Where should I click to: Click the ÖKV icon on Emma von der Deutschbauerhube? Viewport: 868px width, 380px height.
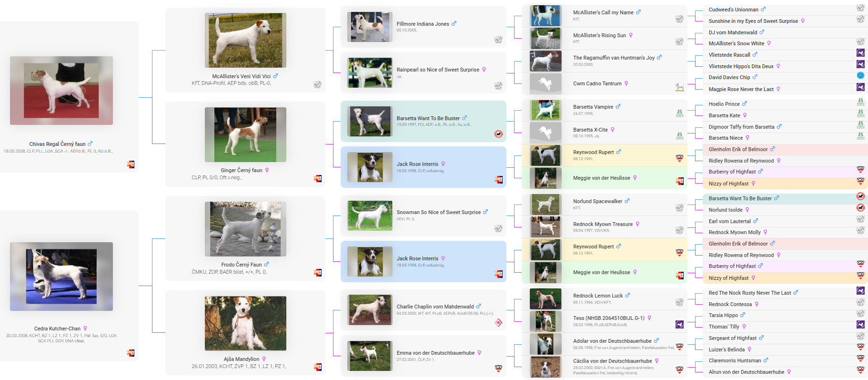[498, 368]
